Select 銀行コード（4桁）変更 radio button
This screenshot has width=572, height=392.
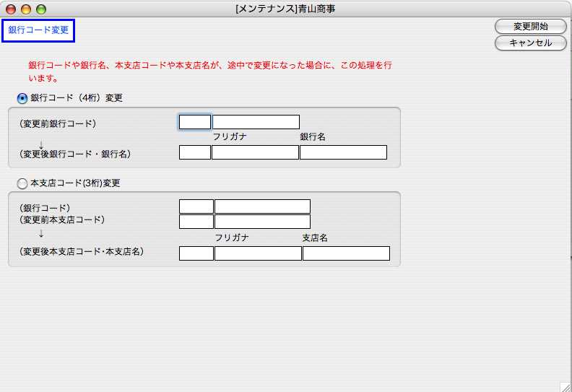22,98
